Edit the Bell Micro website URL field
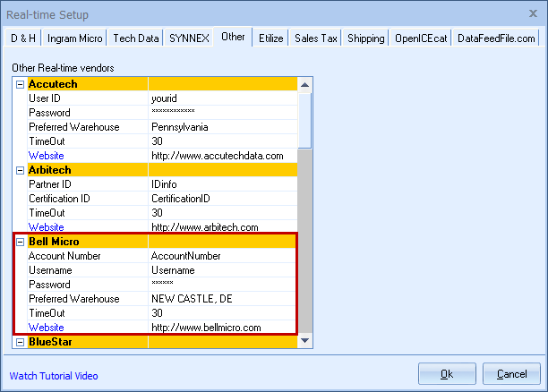This screenshot has width=548, height=392. 223,328
